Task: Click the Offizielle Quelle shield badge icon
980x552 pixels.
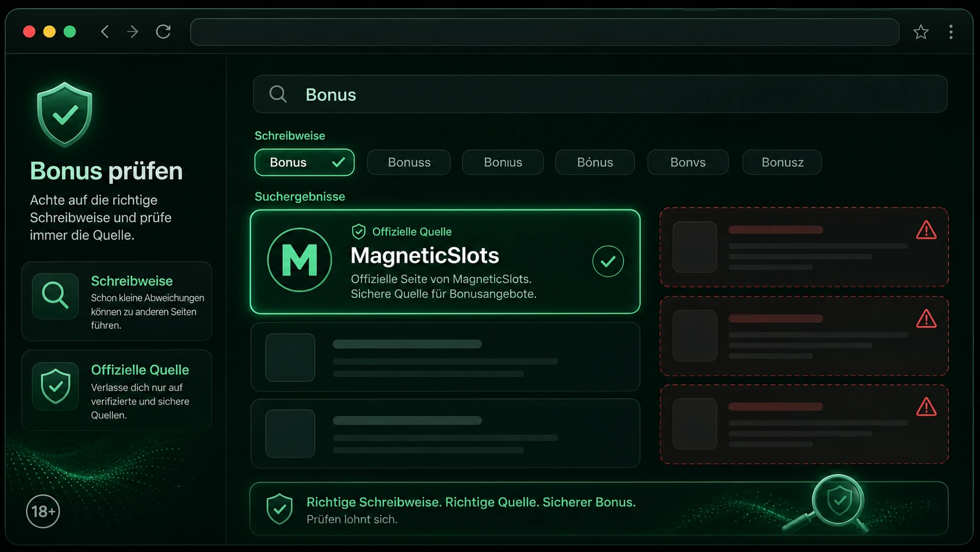Action: pos(359,232)
